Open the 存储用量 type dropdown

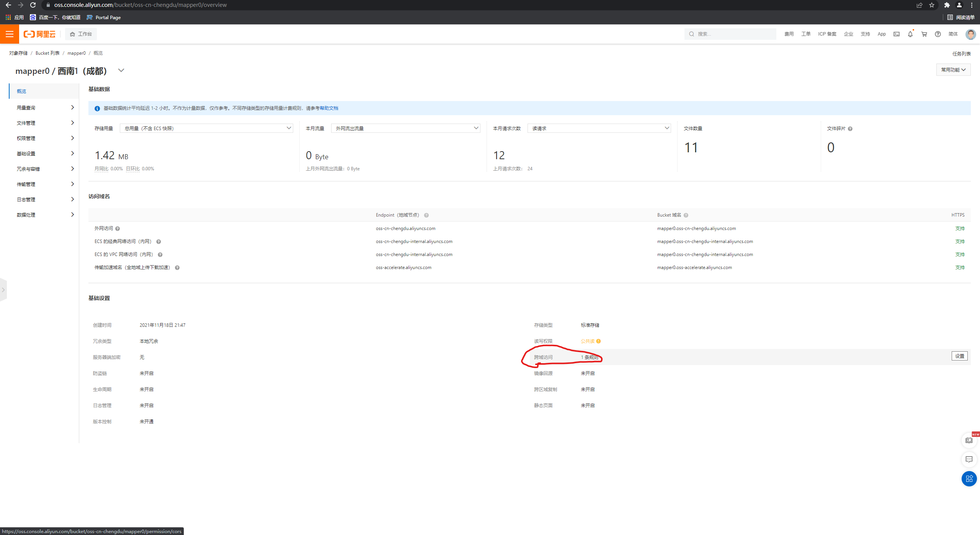click(206, 129)
